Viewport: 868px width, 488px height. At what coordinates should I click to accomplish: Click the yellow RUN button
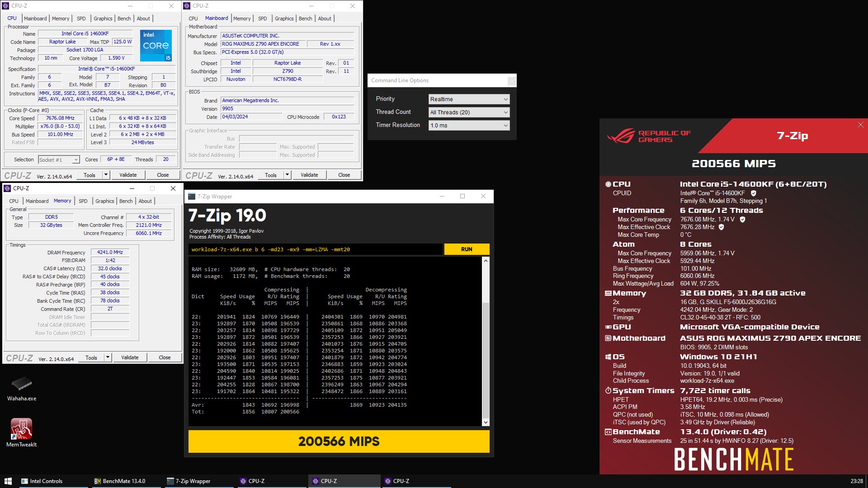[x=467, y=249]
